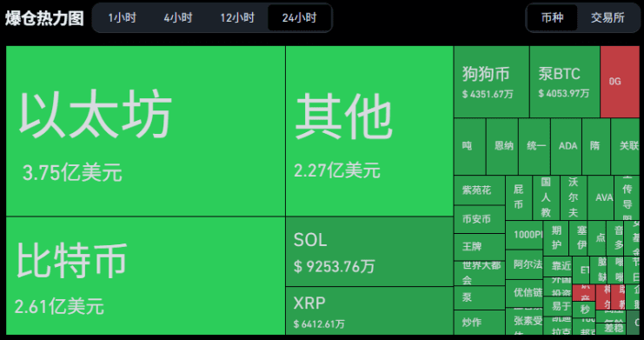Select the 其他 2.27亿美元 block
This screenshot has height=340, width=644.
[x=369, y=130]
